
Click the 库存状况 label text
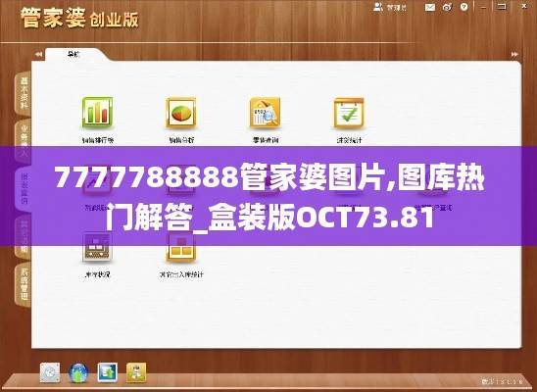(97, 274)
